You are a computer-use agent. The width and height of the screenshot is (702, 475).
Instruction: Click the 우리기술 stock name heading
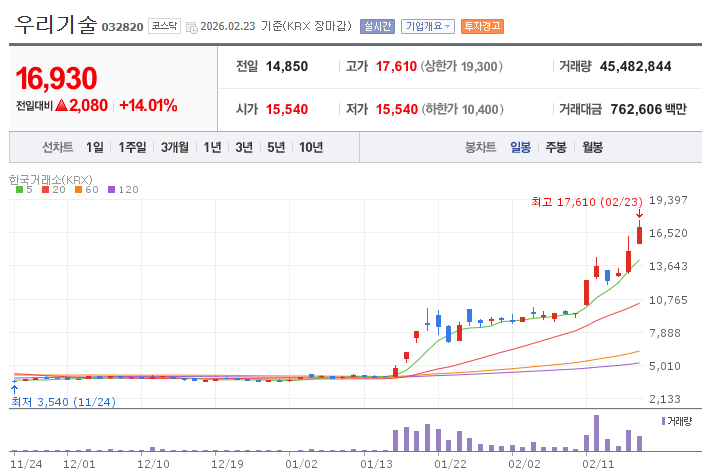(56, 24)
